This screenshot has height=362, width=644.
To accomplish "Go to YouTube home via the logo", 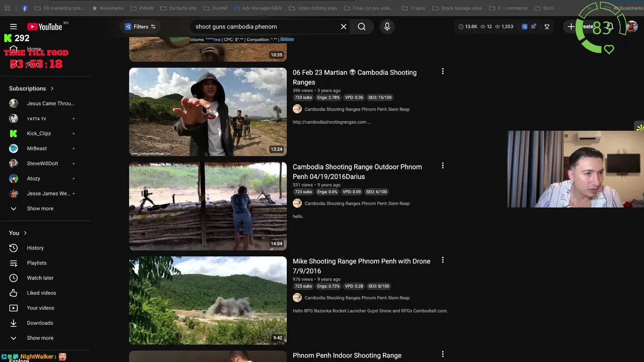I will click(x=44, y=27).
